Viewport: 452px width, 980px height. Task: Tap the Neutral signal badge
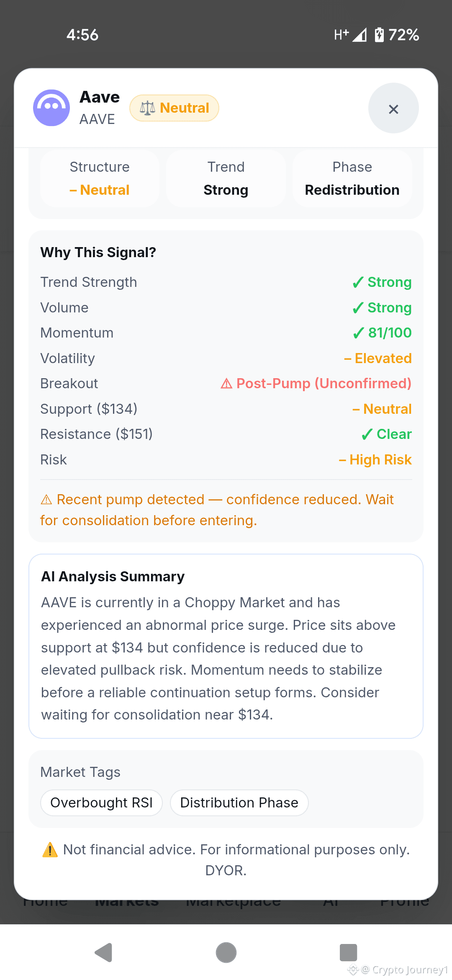(174, 108)
